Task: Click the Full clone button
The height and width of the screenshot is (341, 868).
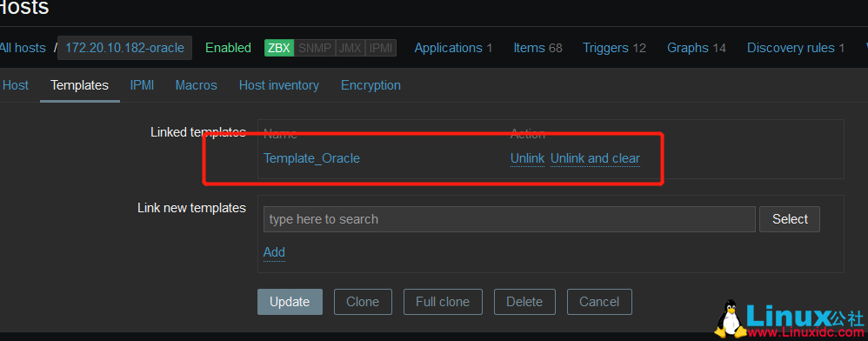Action: [x=443, y=302]
